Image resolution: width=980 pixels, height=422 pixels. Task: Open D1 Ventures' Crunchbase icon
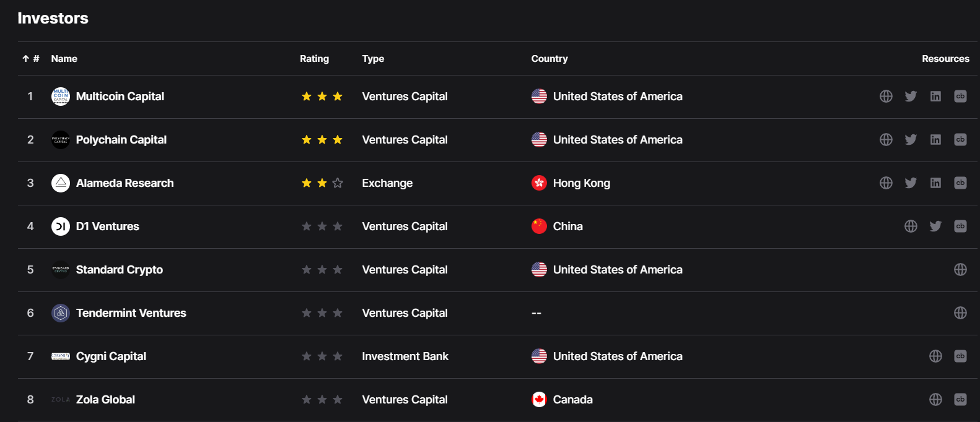click(x=960, y=226)
